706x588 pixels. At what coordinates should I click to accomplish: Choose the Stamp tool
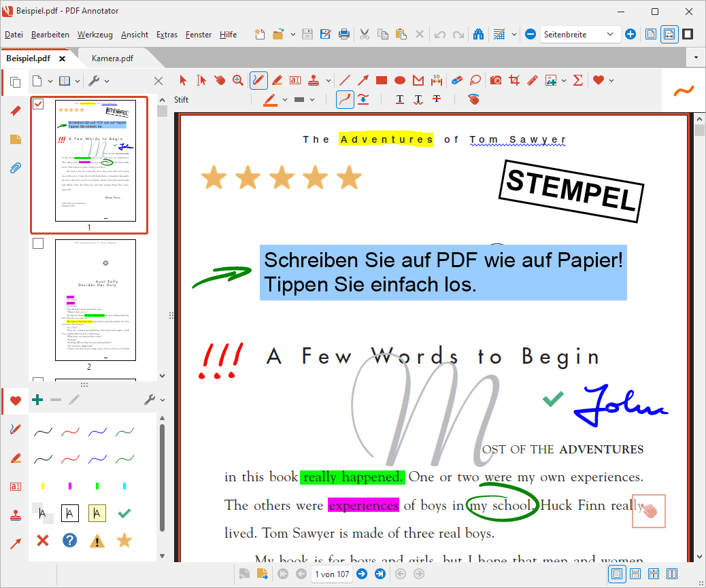point(313,80)
